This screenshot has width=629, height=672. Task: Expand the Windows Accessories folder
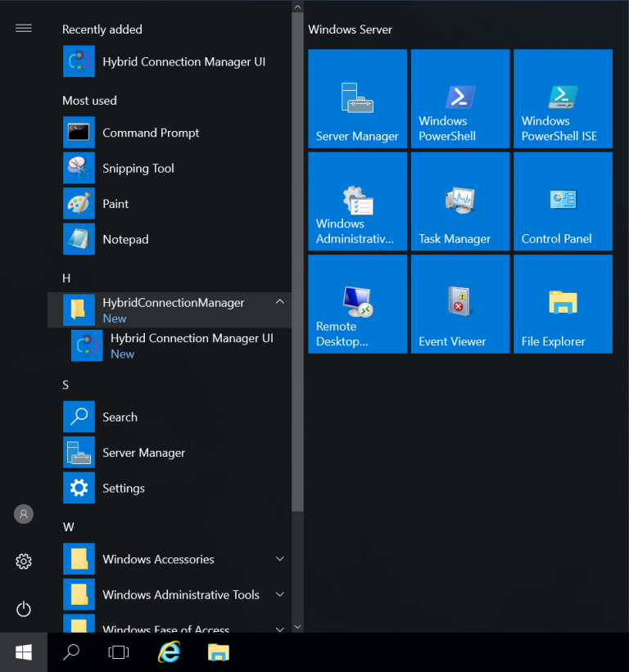pyautogui.click(x=279, y=559)
